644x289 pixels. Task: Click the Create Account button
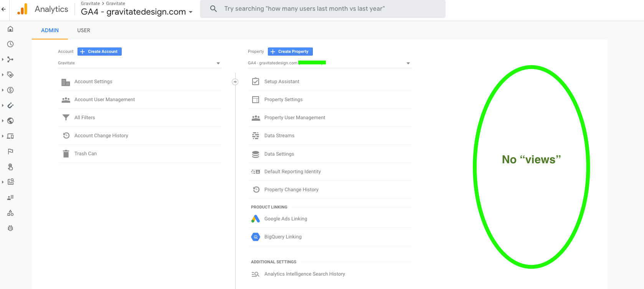[x=99, y=51]
